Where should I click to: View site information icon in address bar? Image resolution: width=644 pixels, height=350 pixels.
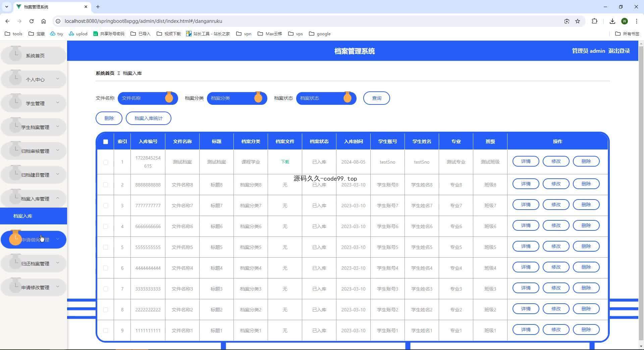point(58,21)
